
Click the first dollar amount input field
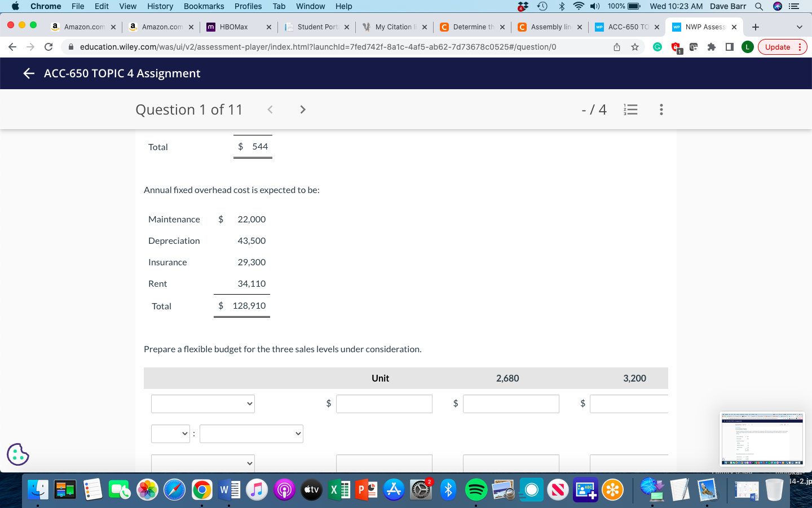tap(384, 404)
